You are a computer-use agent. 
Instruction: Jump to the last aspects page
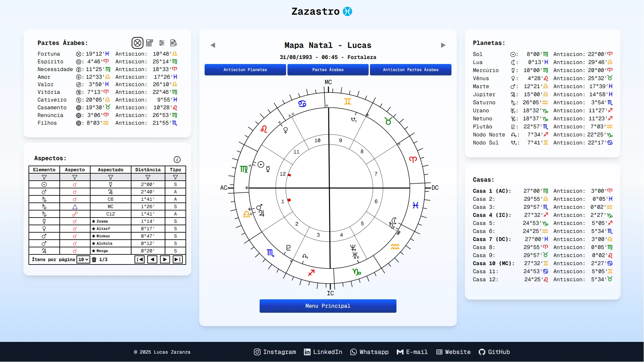(x=178, y=259)
